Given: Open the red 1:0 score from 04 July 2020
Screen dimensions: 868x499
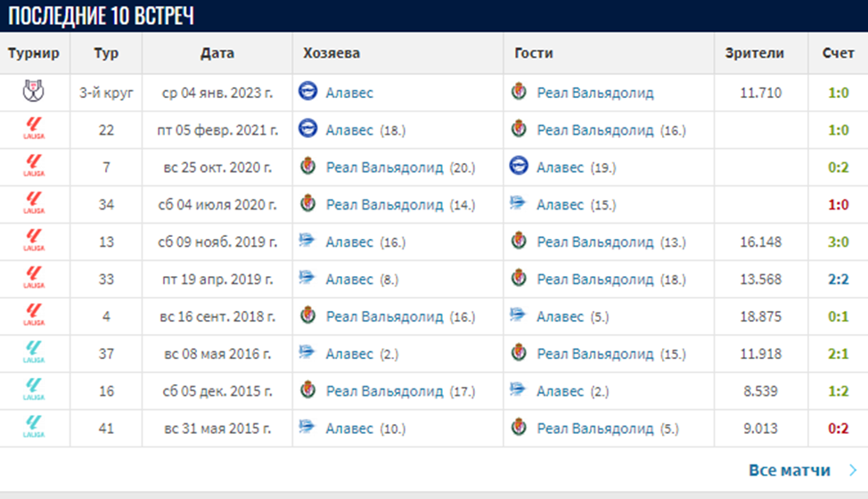Looking at the screenshot, I should click(x=837, y=205).
